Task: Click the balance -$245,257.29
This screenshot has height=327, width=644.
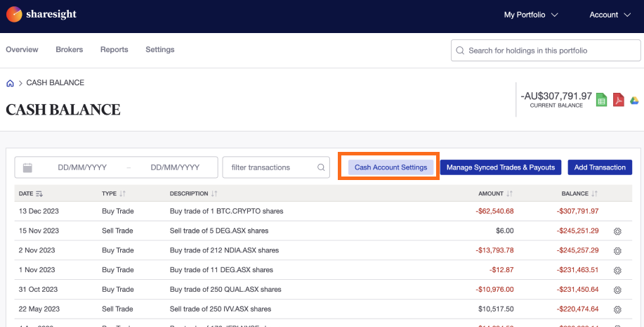Action: (577, 250)
